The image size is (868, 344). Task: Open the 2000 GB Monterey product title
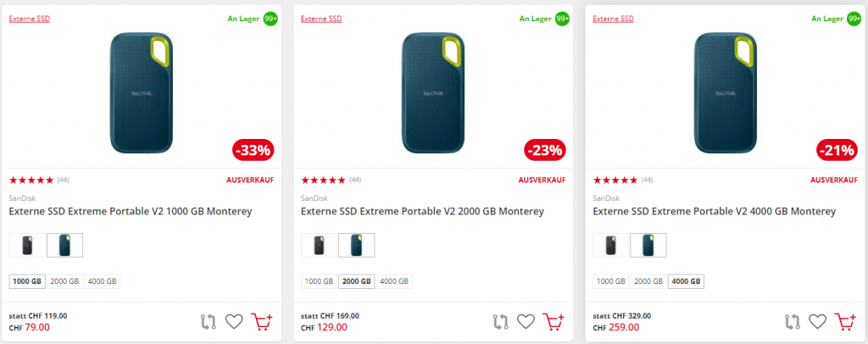[422, 211]
